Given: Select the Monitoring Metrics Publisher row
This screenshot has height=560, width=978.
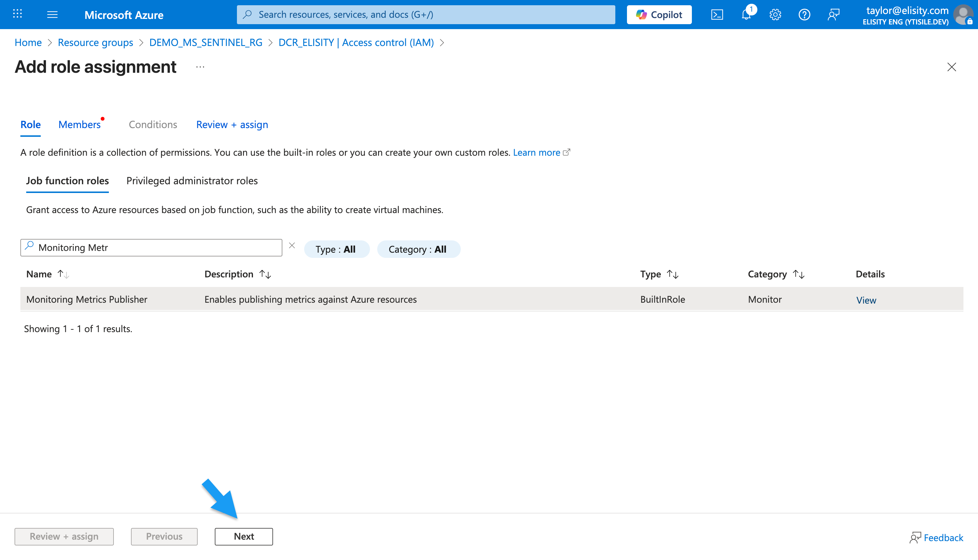Looking at the screenshot, I should coord(86,299).
